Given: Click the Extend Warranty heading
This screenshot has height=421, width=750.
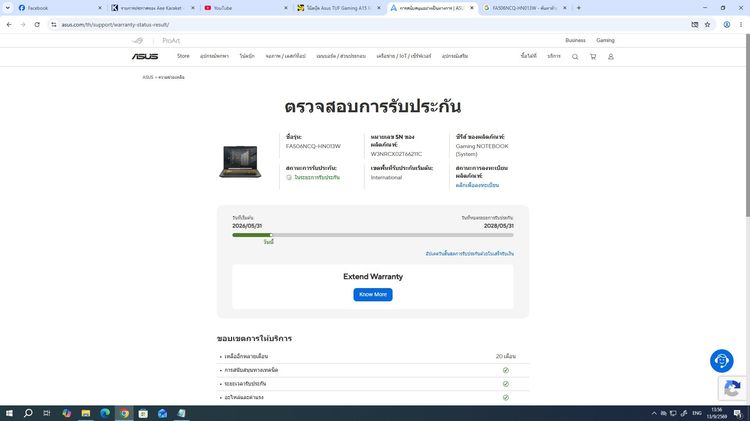Looking at the screenshot, I should point(373,277).
